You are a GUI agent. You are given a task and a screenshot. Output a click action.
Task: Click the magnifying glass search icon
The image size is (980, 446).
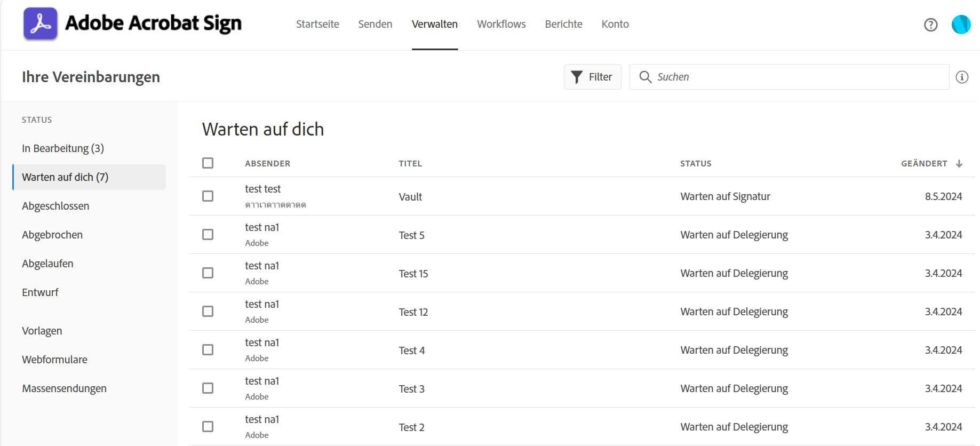645,77
